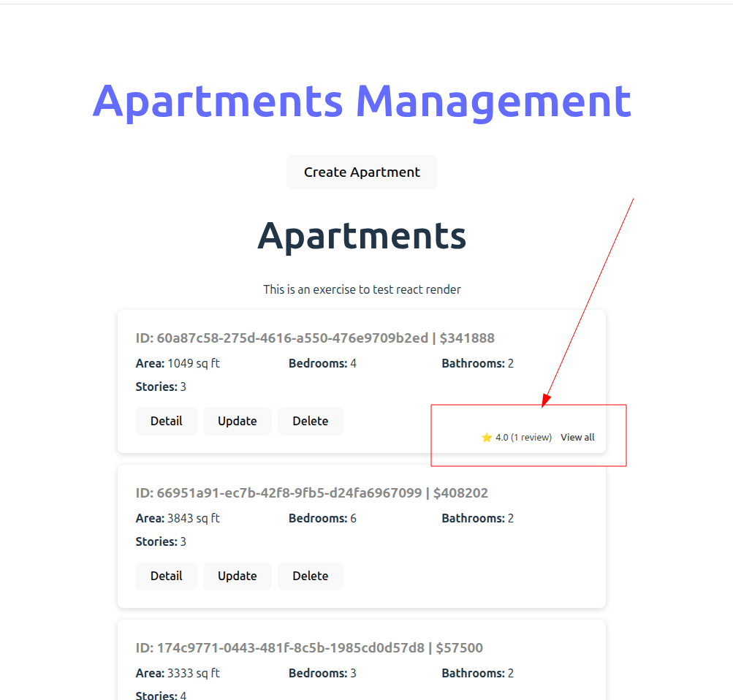Click the star rating icon
Screen dimensions: 733x700
[487, 438]
